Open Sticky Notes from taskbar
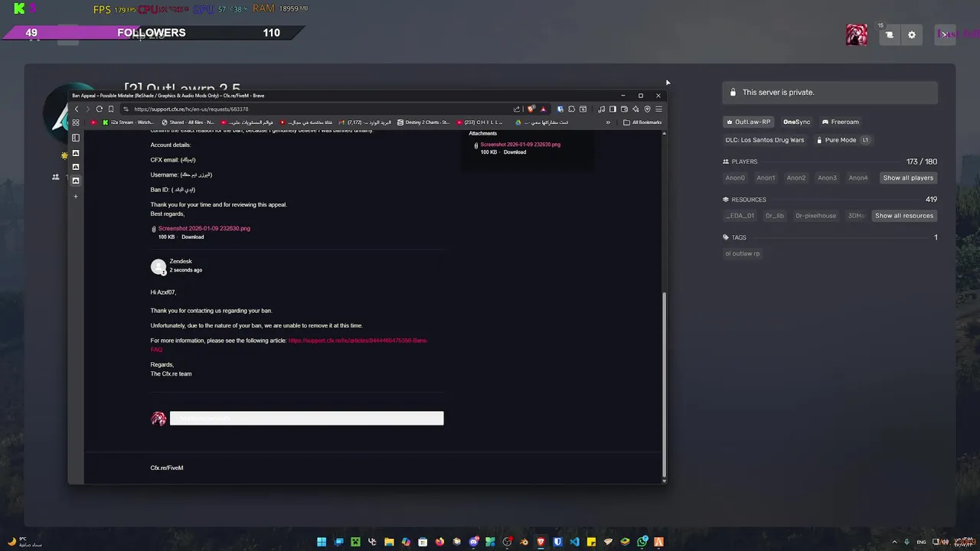980x551 pixels. point(591,542)
